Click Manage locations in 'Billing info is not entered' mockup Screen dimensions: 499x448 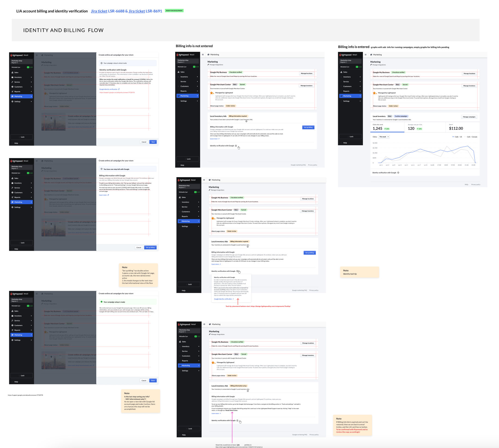click(306, 73)
